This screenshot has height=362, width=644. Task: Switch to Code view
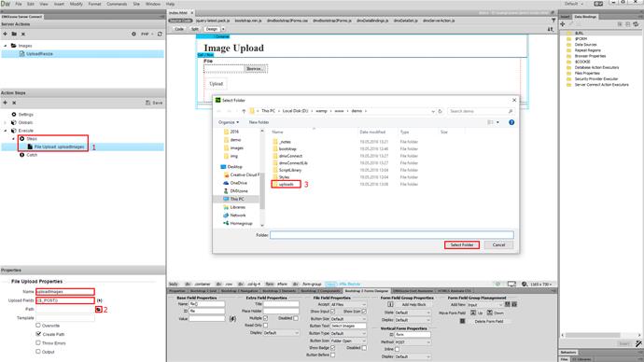click(179, 29)
